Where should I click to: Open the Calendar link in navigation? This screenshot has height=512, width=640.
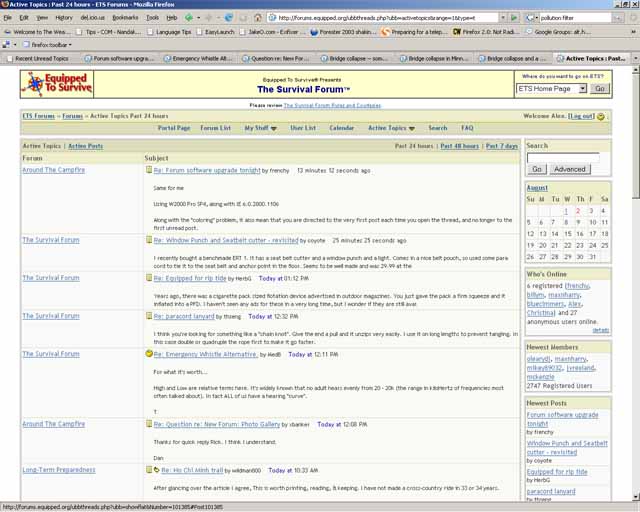[342, 128]
